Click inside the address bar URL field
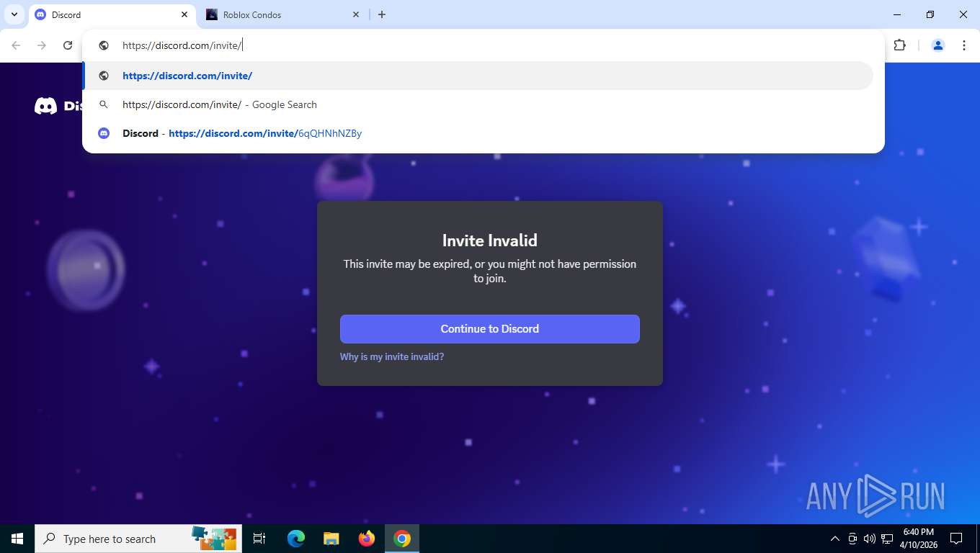Screen dimensions: 980x553 click(483, 45)
